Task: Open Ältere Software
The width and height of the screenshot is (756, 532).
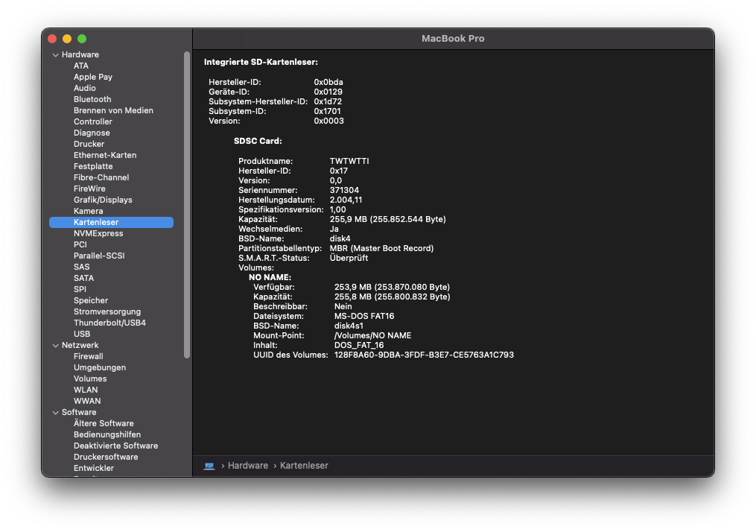Action: pos(104,423)
